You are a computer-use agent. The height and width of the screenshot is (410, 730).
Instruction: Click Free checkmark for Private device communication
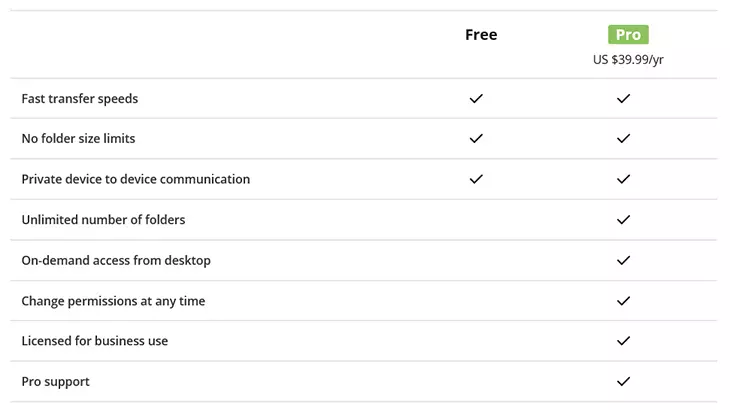(x=476, y=179)
